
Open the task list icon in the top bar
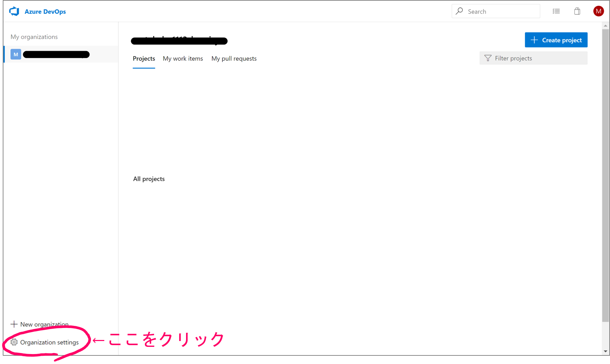(x=556, y=11)
